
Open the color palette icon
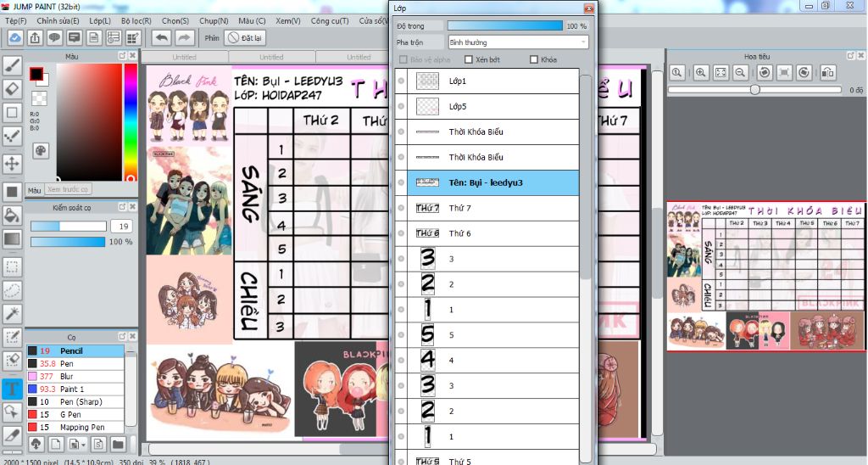click(41, 151)
